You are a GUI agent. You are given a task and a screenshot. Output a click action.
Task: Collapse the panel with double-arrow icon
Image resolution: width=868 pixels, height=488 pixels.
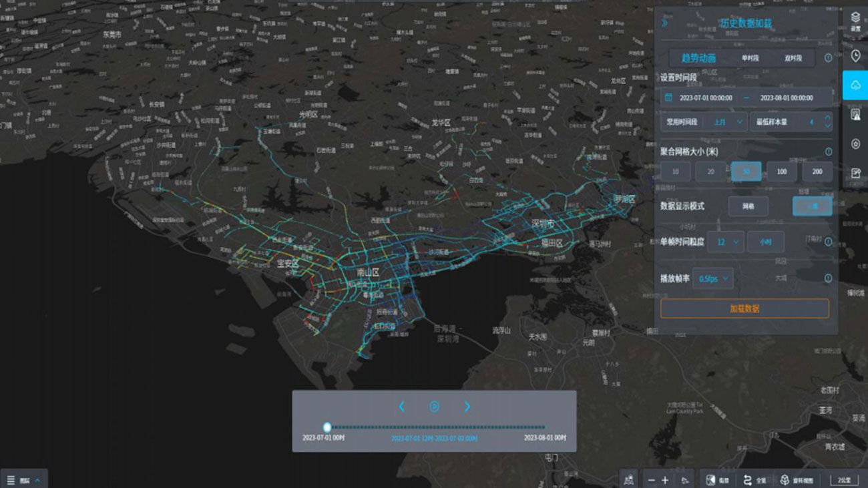coord(664,23)
